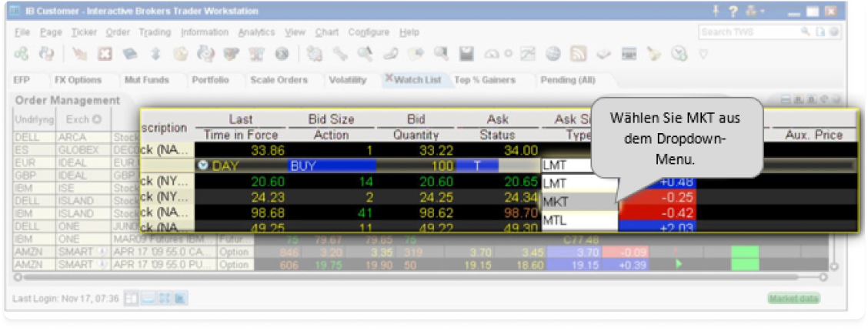
Task: Switch to the Portfolio tab
Action: point(210,80)
